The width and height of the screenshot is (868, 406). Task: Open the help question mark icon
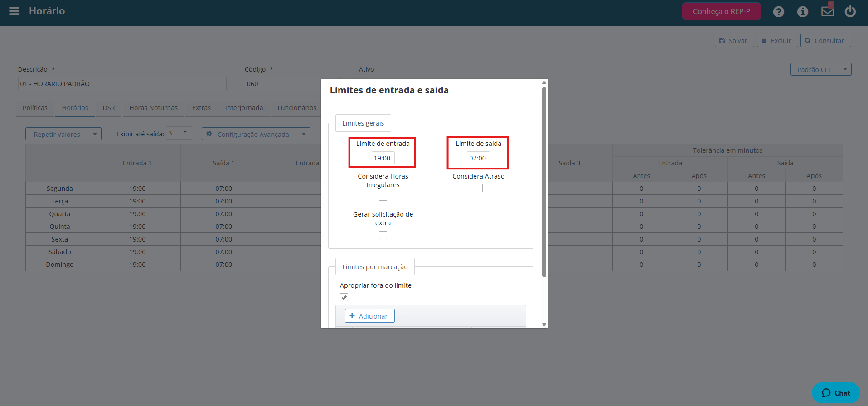(x=779, y=12)
